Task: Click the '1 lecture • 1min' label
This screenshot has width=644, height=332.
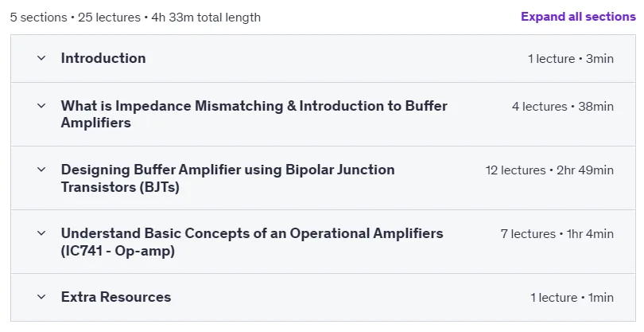Action: pyautogui.click(x=572, y=298)
